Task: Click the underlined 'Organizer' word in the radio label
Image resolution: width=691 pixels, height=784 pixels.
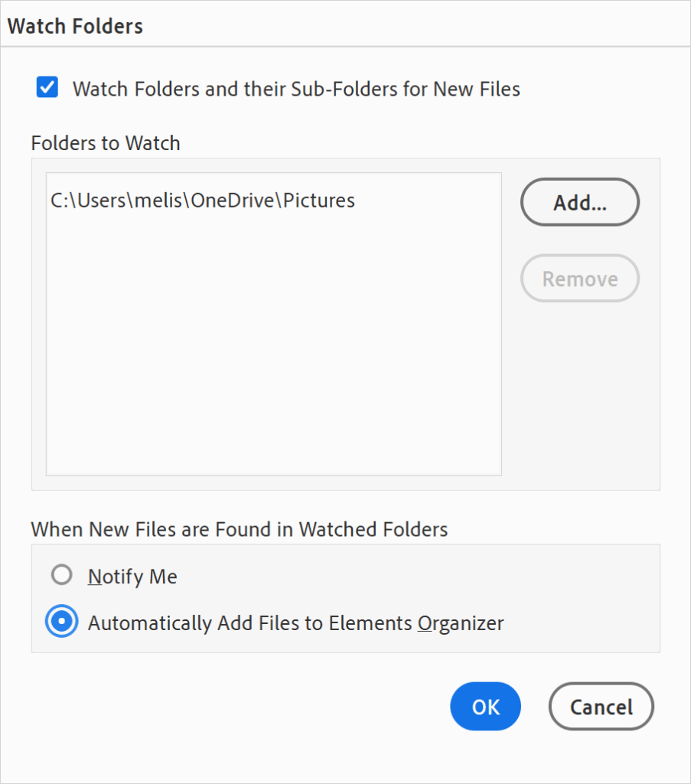Action: point(461,623)
